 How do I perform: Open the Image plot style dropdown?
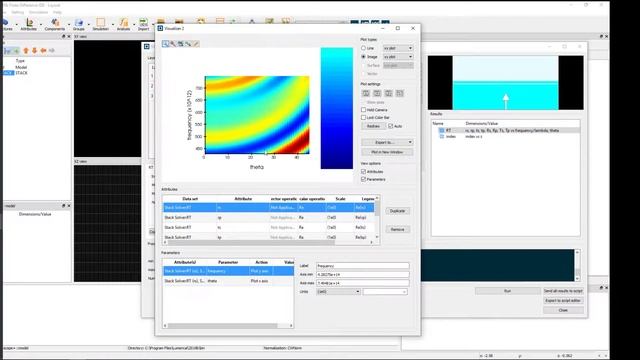[x=398, y=57]
